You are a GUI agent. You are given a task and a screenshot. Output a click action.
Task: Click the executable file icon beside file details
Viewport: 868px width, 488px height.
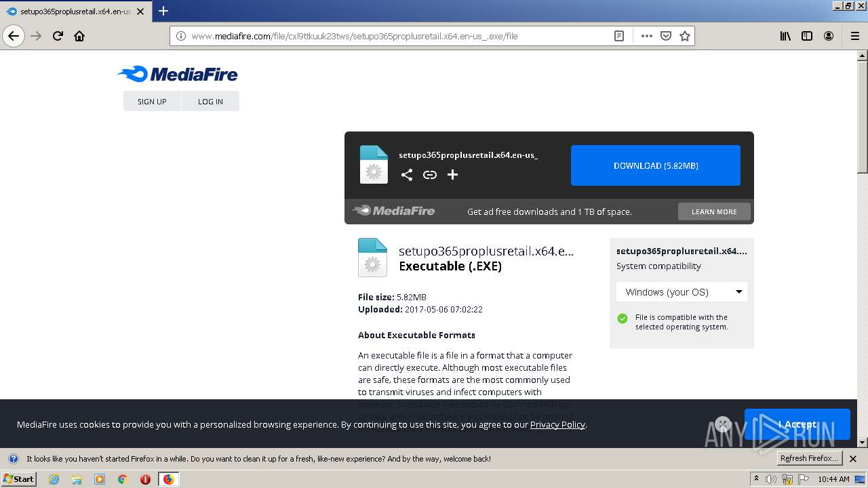tap(372, 258)
